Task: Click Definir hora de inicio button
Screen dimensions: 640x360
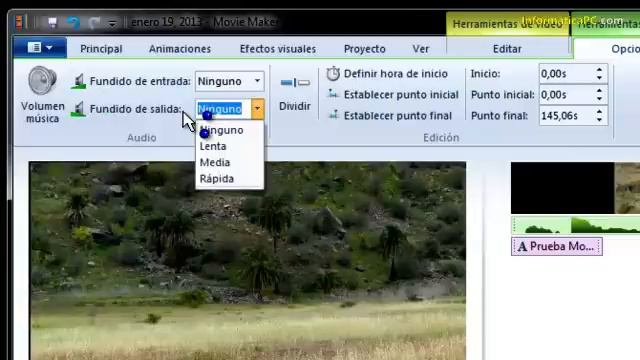Action: pos(387,73)
